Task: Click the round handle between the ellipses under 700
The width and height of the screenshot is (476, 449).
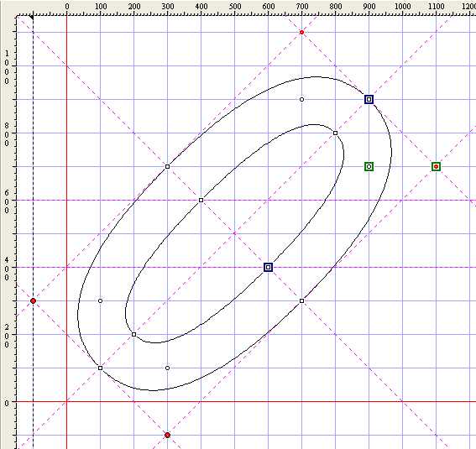Action: coord(301,100)
